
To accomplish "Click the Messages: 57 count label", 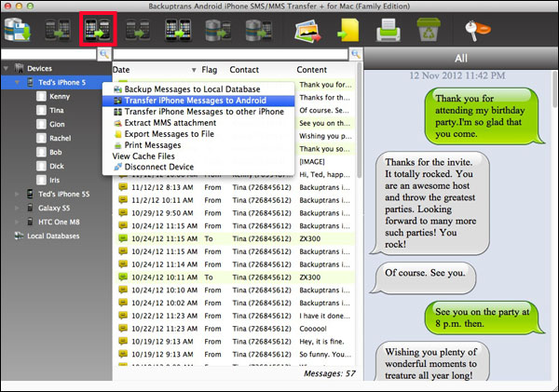I will tap(330, 373).
